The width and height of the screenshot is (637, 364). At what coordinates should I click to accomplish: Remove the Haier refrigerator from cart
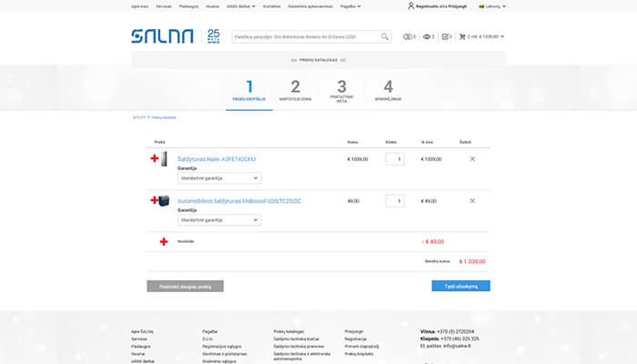pyautogui.click(x=472, y=159)
